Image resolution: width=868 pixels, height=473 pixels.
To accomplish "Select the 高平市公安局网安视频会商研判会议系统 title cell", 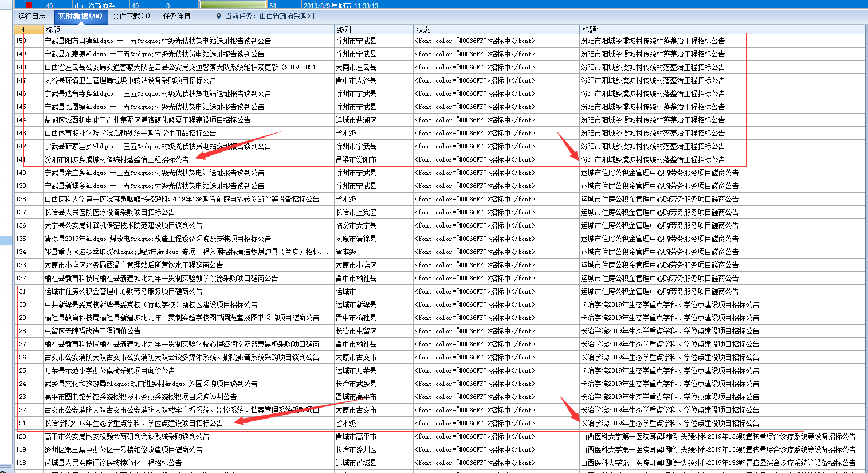I will pos(189,436).
